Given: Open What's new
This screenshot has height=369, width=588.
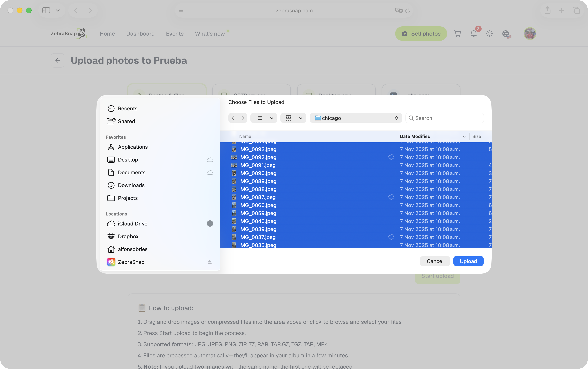Looking at the screenshot, I should pyautogui.click(x=210, y=34).
